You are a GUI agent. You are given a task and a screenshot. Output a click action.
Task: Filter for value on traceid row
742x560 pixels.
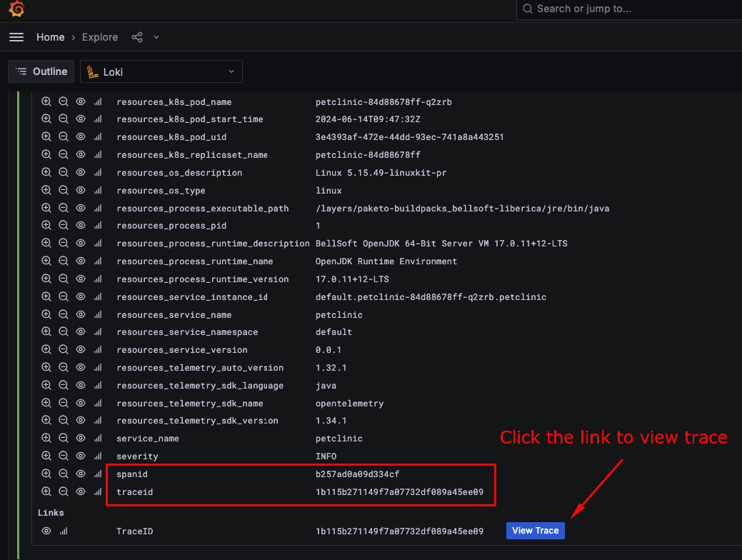[46, 491]
